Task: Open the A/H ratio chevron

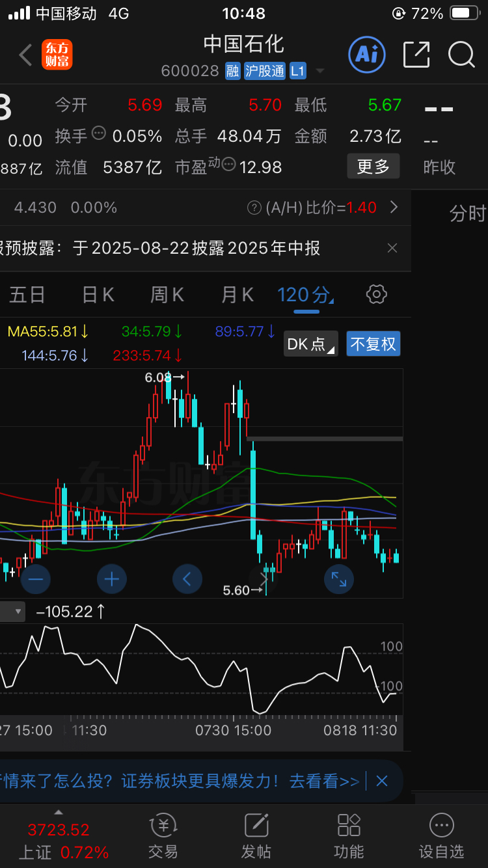Action: tap(394, 208)
